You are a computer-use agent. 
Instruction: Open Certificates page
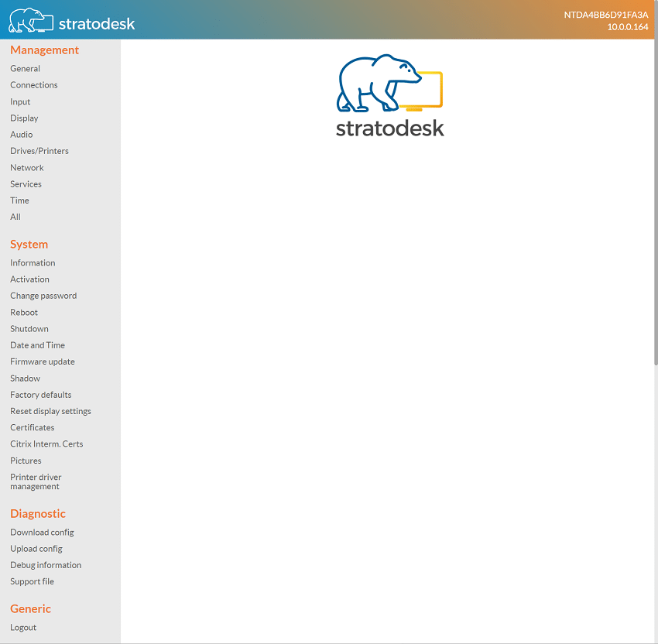[x=33, y=427]
